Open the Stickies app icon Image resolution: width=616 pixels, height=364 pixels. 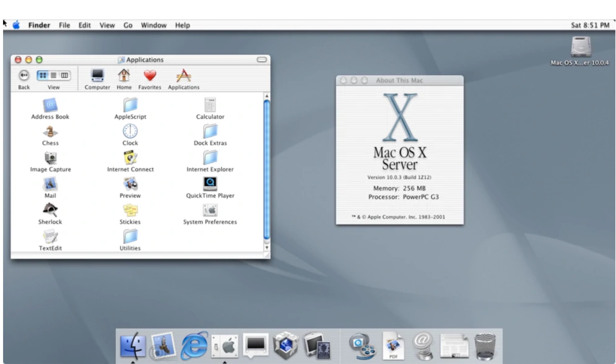(130, 210)
